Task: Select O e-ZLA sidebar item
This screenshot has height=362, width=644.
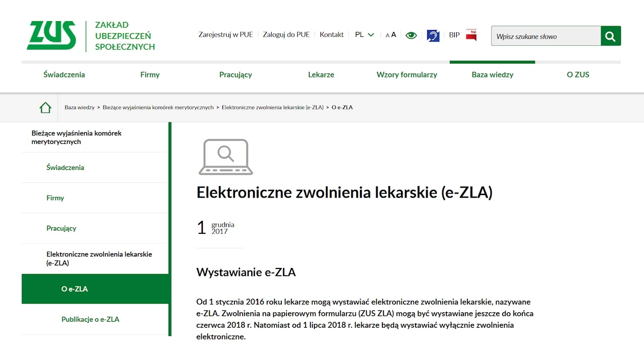Action: pos(95,289)
